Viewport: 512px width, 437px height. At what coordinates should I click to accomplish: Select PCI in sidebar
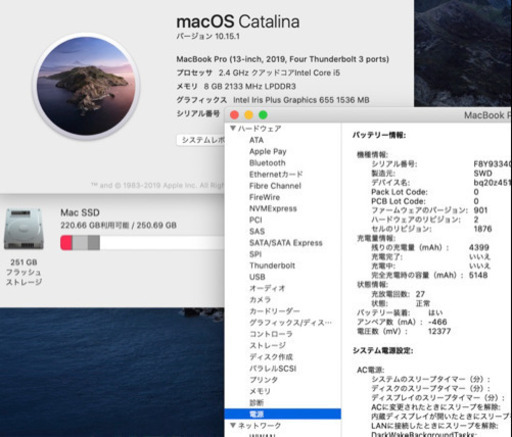[256, 220]
